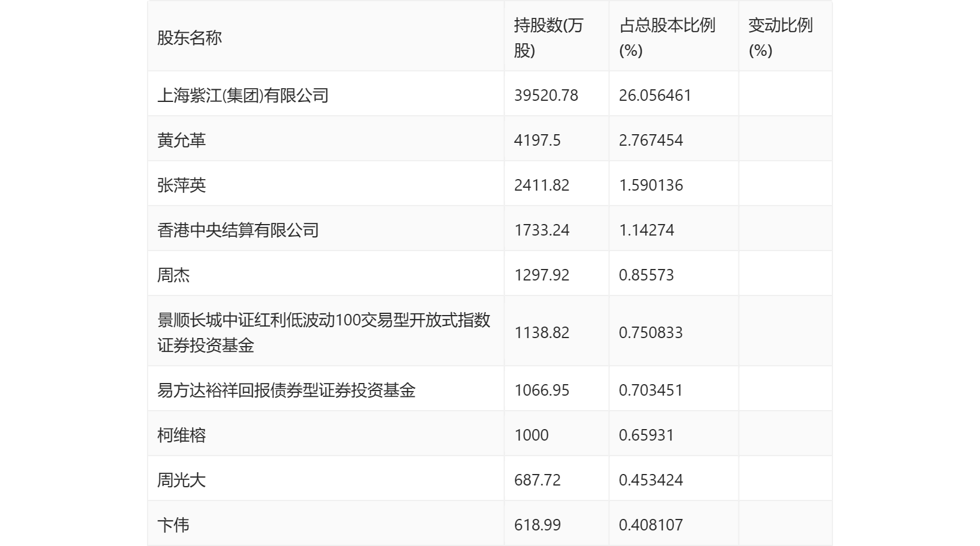Select shareholder 卞伟

point(174,525)
